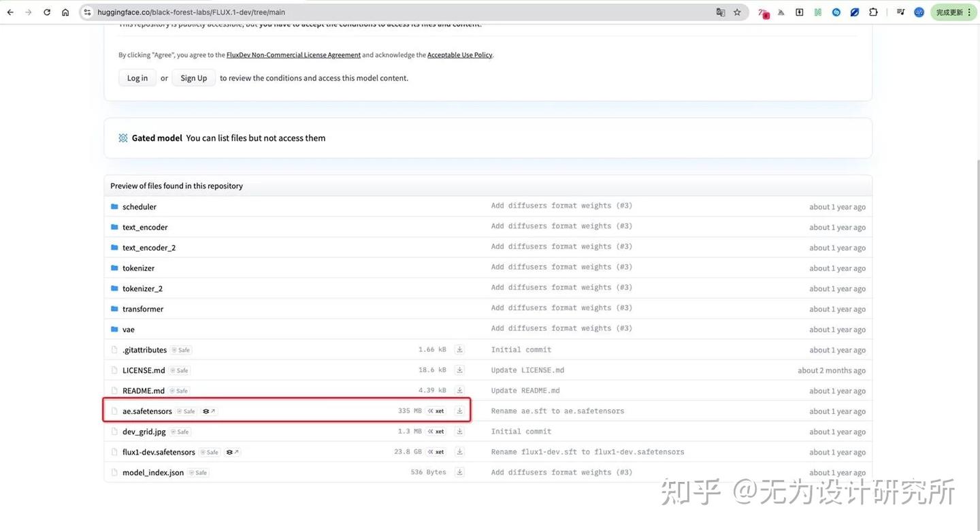
Task: Open the text_encoder folder
Action: pyautogui.click(x=145, y=227)
